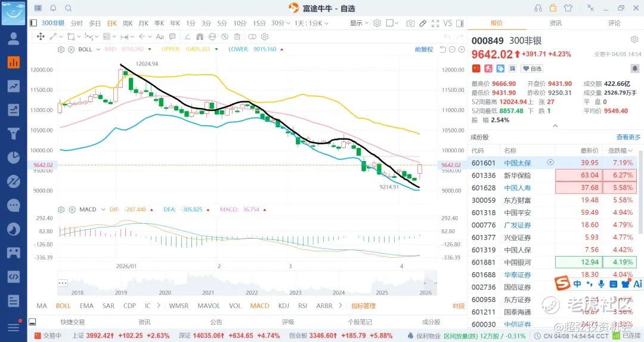Image resolution: width=644 pixels, height=342 pixels.
Task: Select the pencil drawing tool icon
Action: [423, 23]
